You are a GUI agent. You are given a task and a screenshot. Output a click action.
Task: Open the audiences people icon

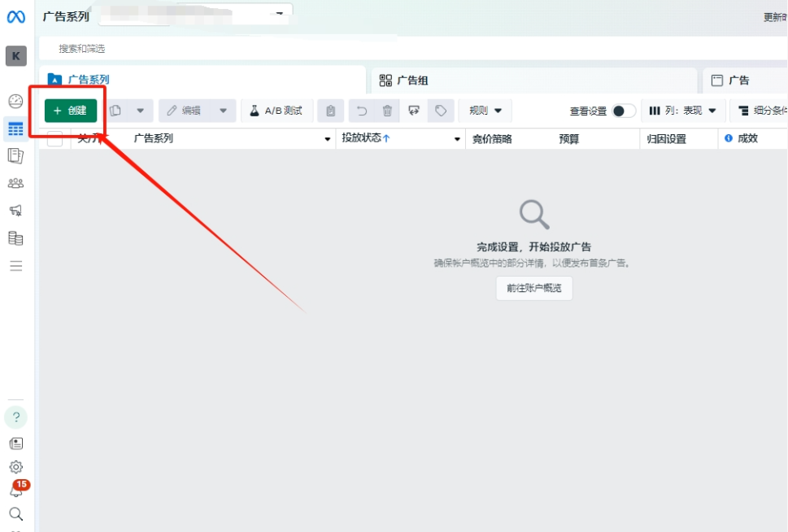click(15, 183)
